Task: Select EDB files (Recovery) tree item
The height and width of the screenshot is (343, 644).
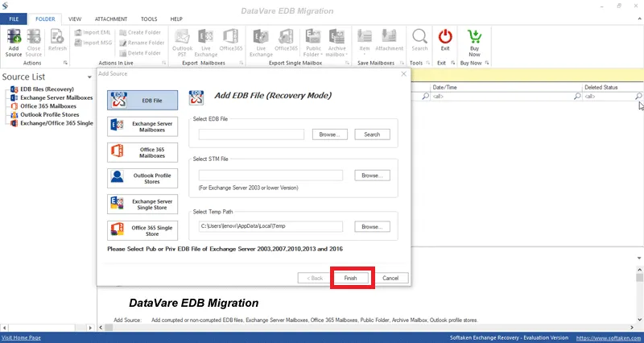Action: (x=47, y=89)
